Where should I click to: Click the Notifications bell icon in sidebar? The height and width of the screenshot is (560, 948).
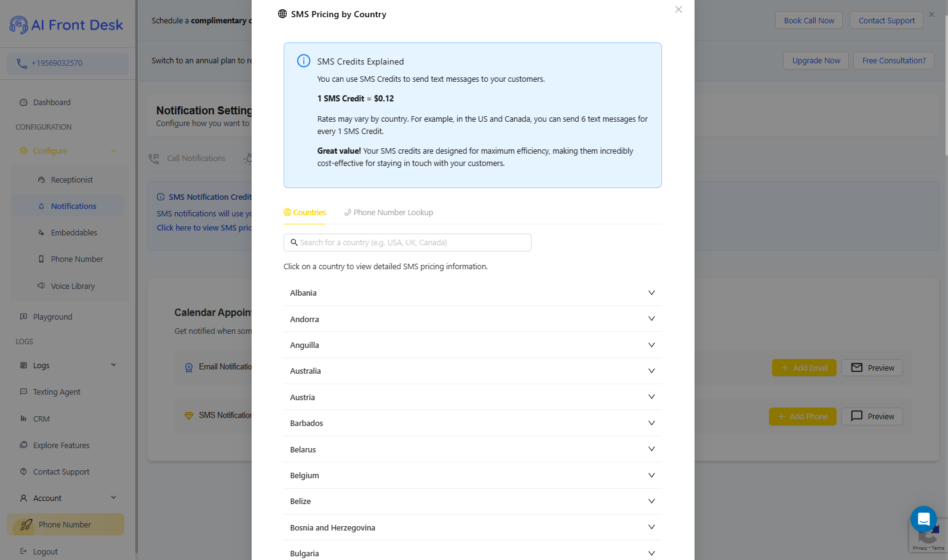(41, 207)
